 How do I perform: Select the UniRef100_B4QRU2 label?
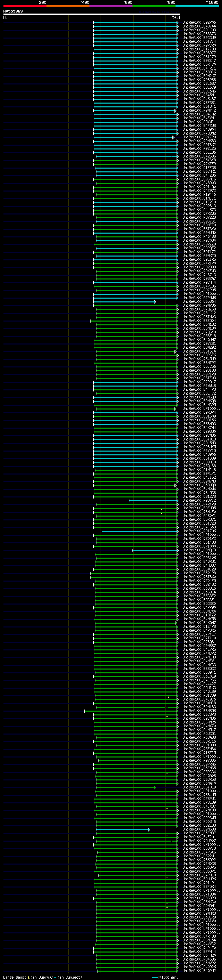199,971
